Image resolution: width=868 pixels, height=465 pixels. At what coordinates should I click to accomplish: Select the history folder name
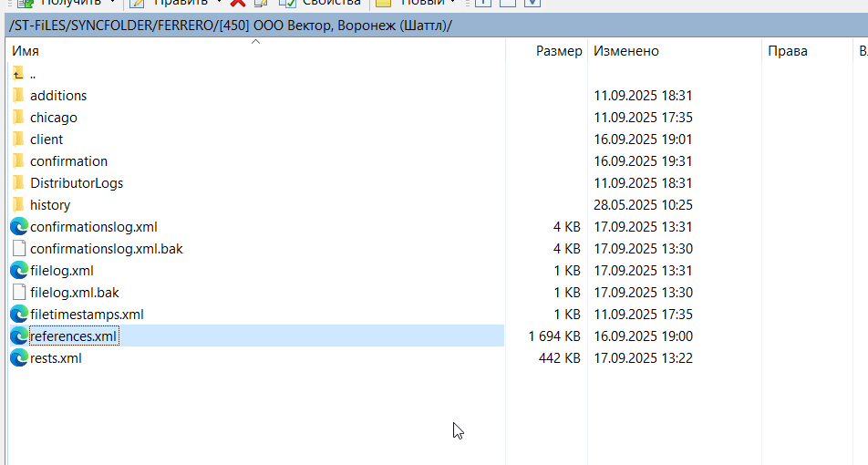(50, 205)
